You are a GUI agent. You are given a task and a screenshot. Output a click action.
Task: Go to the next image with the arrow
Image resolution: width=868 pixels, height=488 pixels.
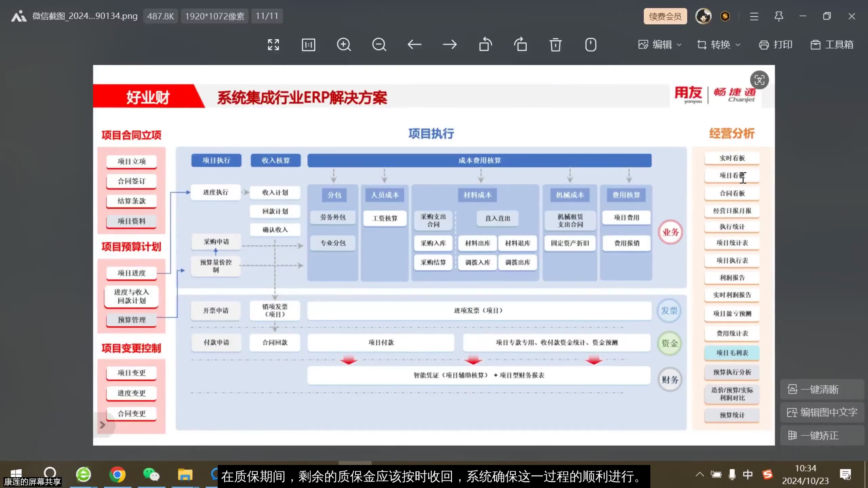(x=450, y=44)
